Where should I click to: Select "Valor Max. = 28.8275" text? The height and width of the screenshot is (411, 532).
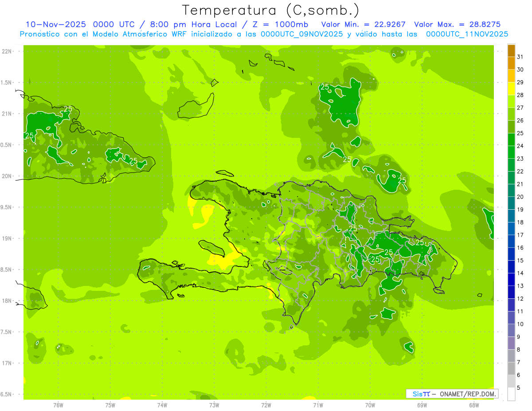tap(457, 24)
